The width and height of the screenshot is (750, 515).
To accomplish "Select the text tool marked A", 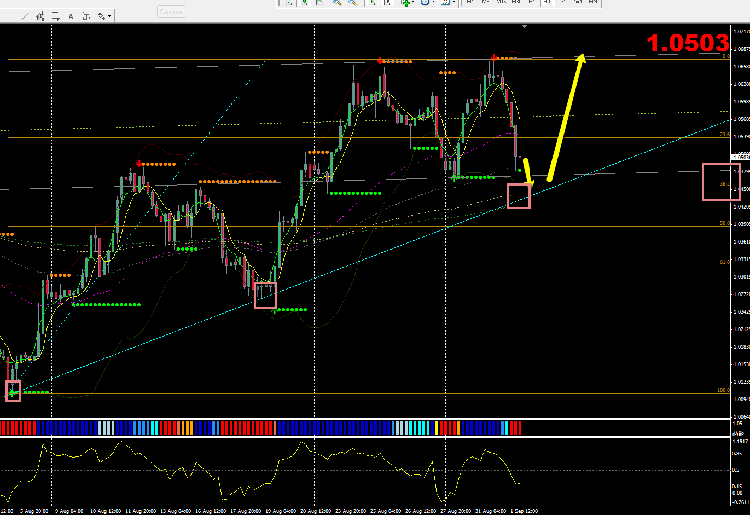I will [x=71, y=17].
